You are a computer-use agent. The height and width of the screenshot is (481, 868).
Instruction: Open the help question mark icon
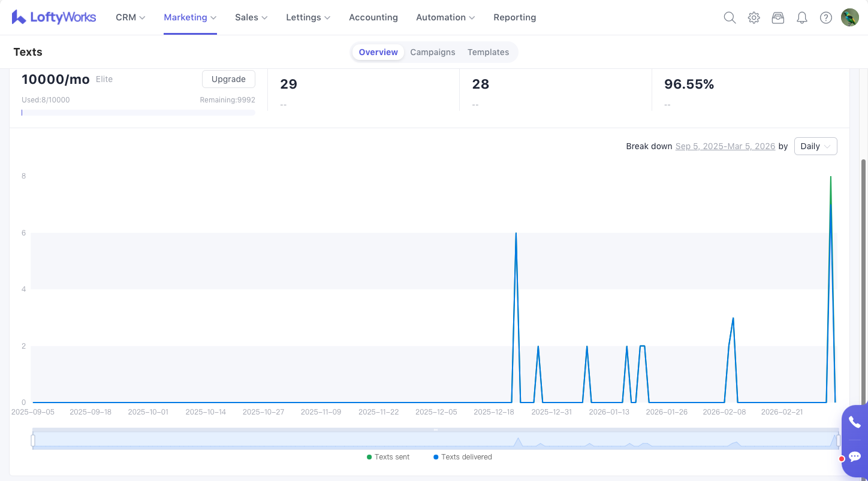click(x=825, y=17)
